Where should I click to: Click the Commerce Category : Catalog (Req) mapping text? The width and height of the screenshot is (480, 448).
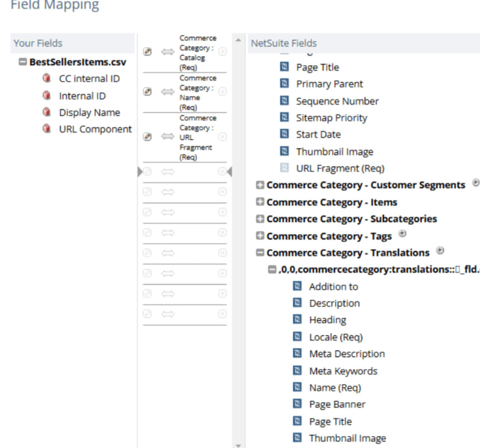198,52
